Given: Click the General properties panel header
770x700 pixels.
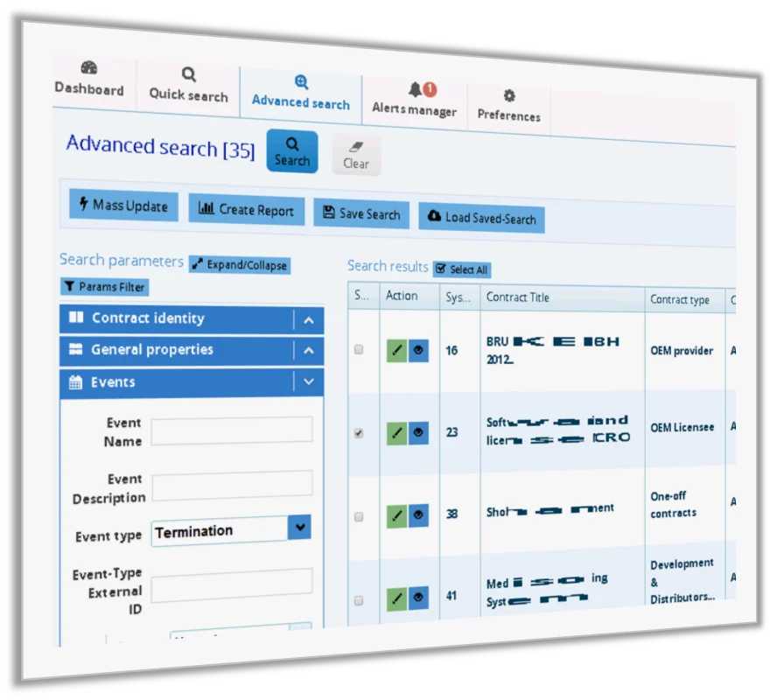Looking at the screenshot, I should click(x=192, y=350).
